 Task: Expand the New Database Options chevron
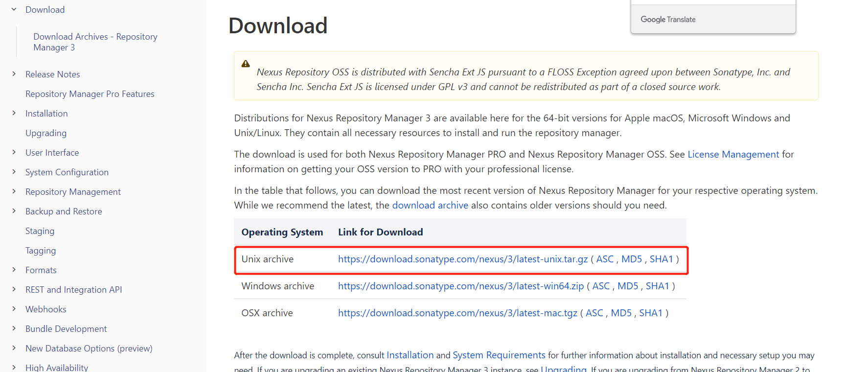pyautogui.click(x=14, y=348)
